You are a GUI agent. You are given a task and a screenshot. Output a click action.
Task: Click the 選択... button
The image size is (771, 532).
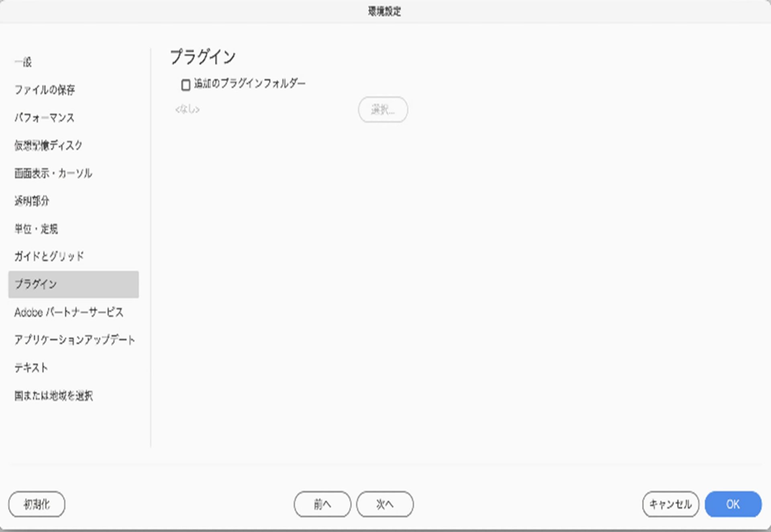click(383, 109)
